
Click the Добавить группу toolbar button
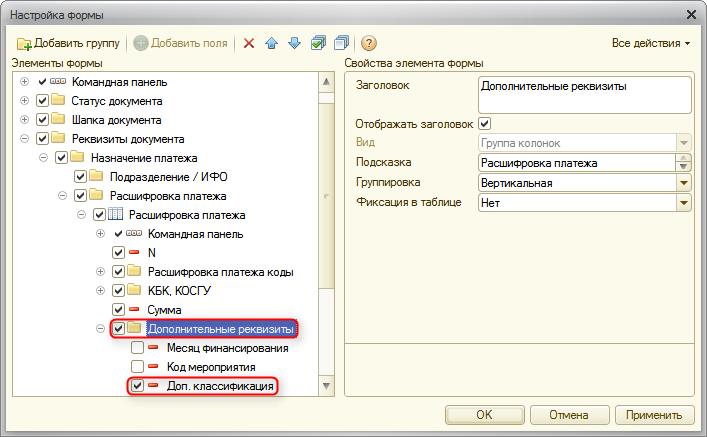pos(69,43)
